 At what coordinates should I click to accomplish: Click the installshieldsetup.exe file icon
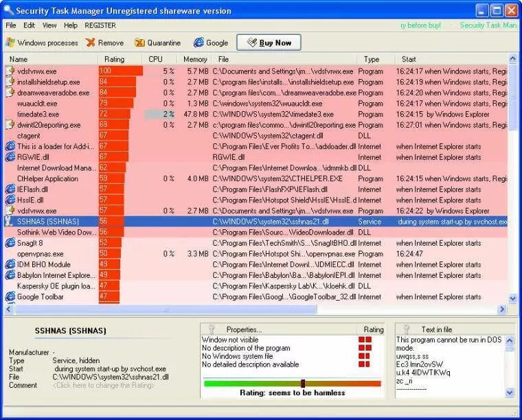point(10,82)
